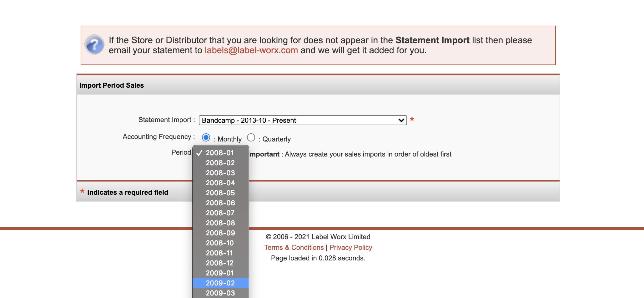Open the Terms & Conditions link
The image size is (644, 298).
point(294,248)
